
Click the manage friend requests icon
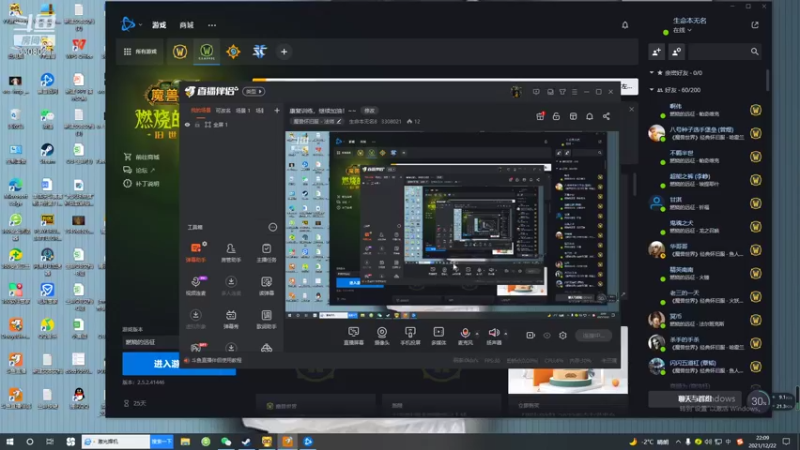point(677,52)
